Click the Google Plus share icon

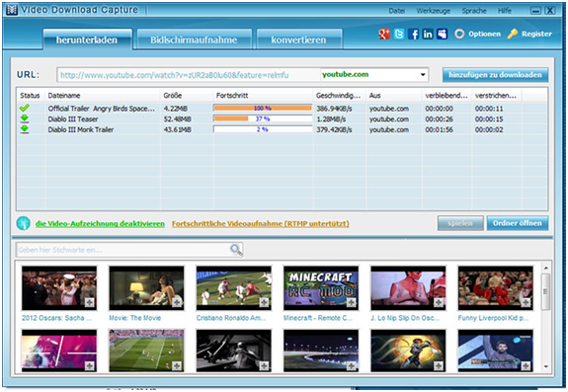click(x=384, y=34)
